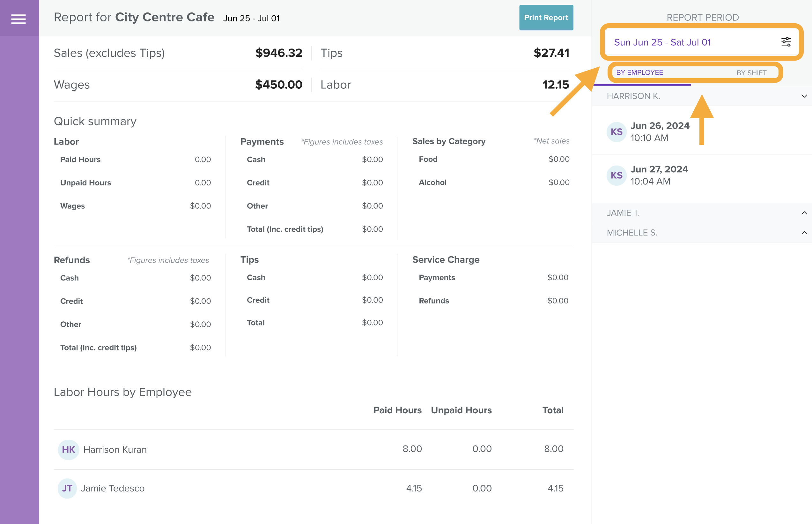The height and width of the screenshot is (524, 812).
Task: Click the KS avatar for Jun 27 shift
Action: click(616, 176)
